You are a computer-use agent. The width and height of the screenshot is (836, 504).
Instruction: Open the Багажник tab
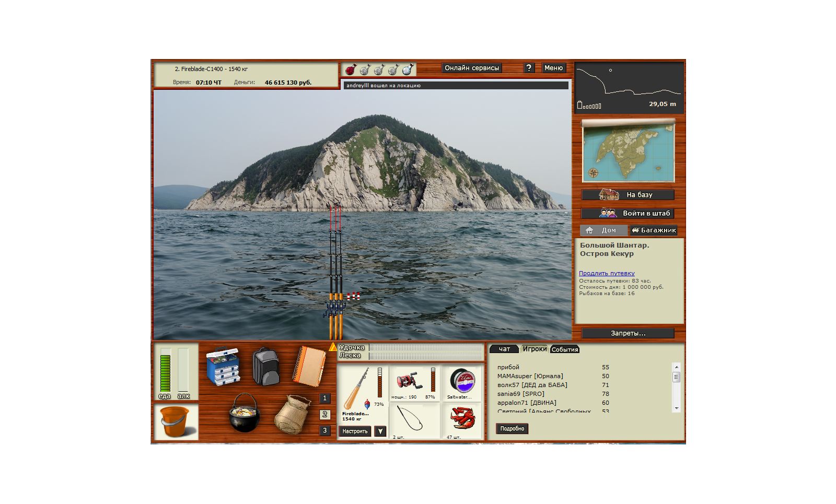(654, 230)
